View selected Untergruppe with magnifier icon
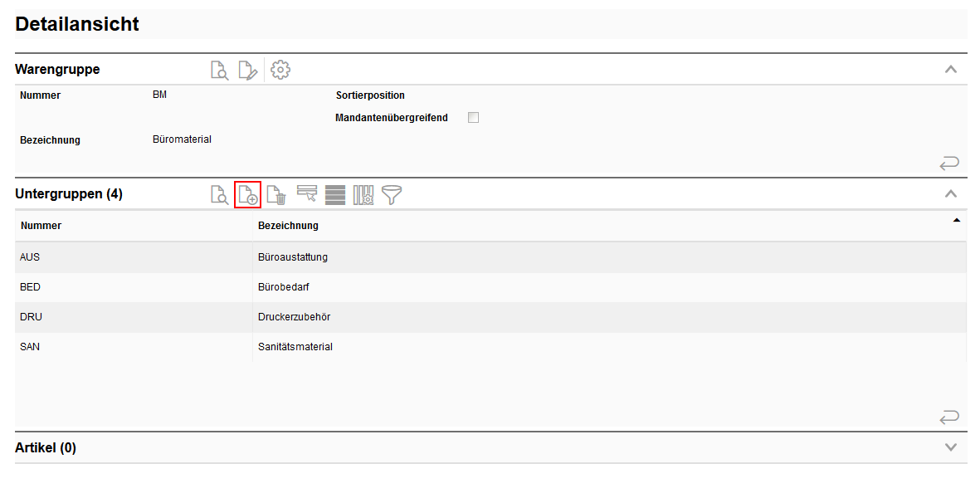This screenshot has width=980, height=498. pos(219,195)
